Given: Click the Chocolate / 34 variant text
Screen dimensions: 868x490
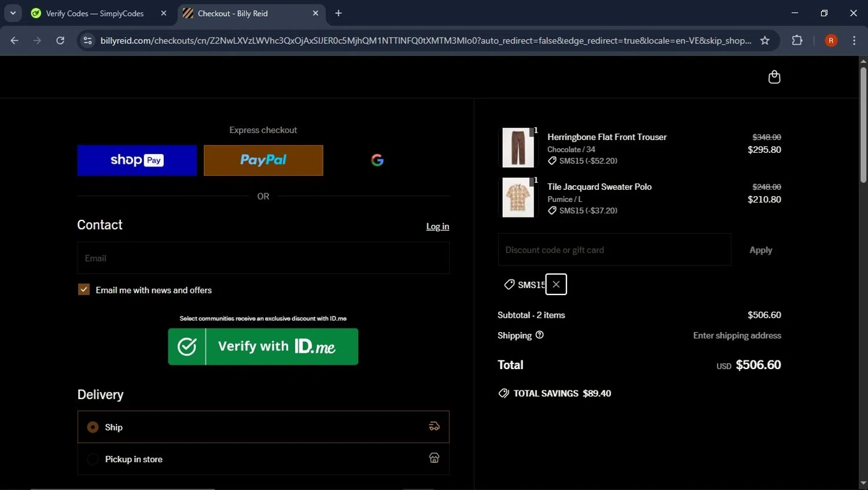Looking at the screenshot, I should tap(571, 149).
